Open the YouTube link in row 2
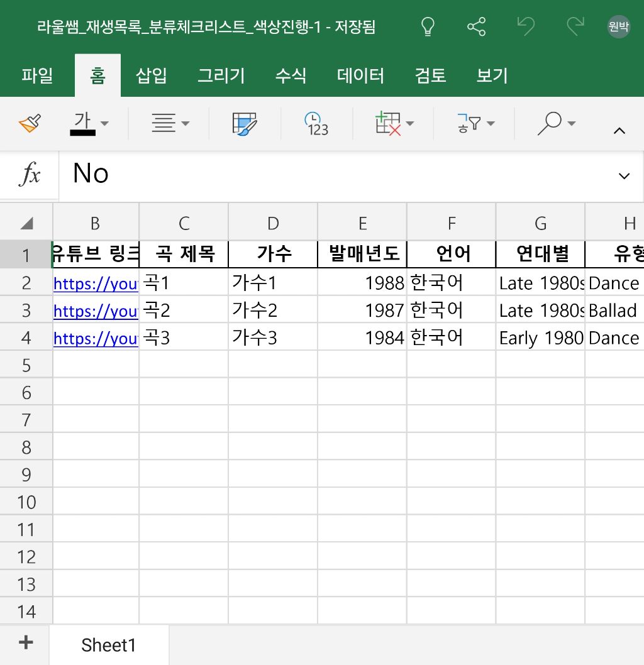 (96, 284)
